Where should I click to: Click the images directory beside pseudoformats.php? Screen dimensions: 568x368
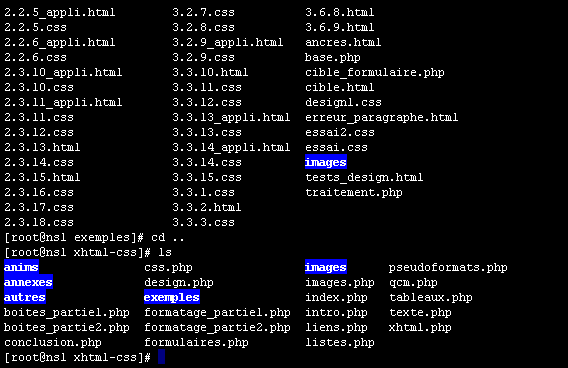coord(326,267)
